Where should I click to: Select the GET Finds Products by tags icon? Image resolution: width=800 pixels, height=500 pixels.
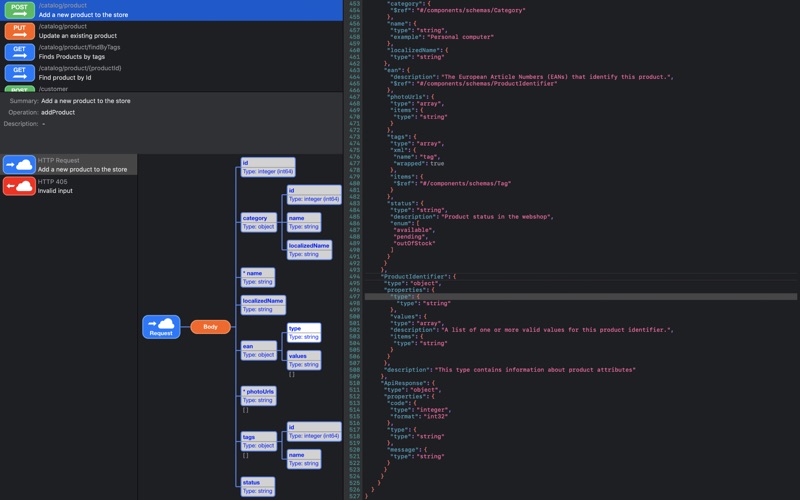tap(19, 52)
